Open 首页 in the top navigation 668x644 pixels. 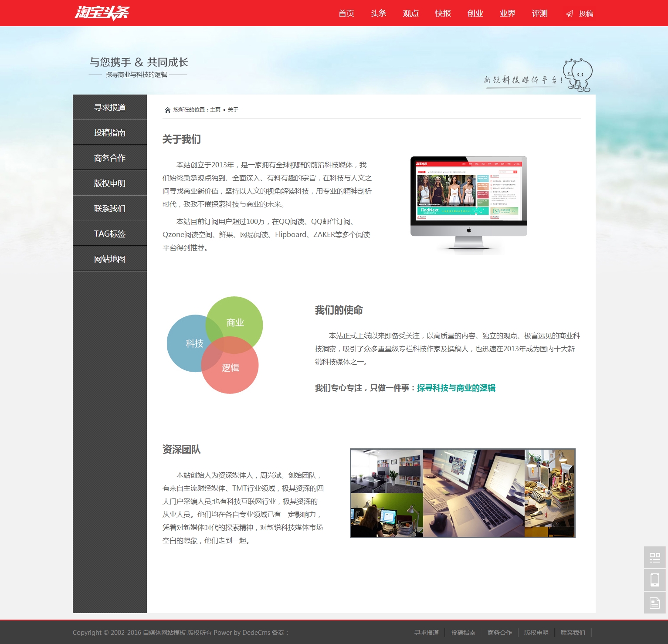coord(346,14)
